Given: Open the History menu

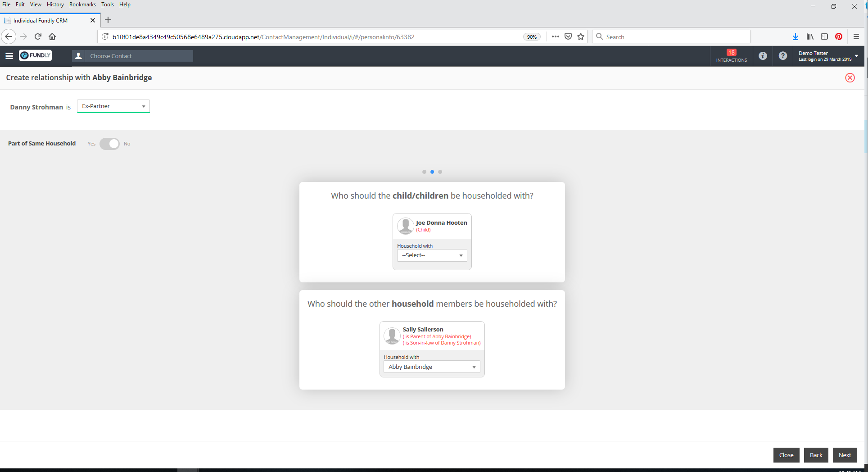Looking at the screenshot, I should pyautogui.click(x=55, y=5).
